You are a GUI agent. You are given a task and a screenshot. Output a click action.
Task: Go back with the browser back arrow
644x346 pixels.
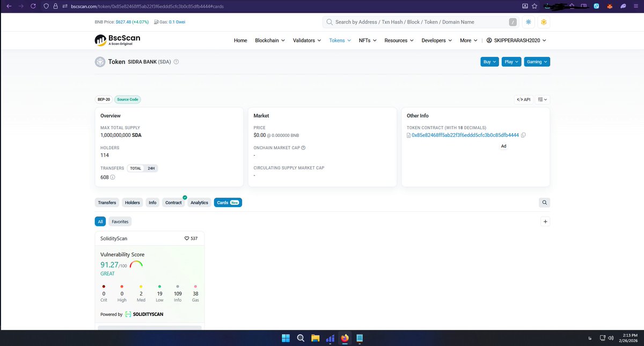(x=9, y=6)
